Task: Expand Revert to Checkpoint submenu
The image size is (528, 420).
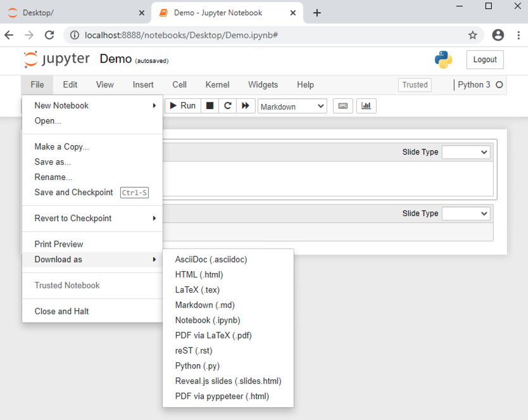Action: coord(92,219)
